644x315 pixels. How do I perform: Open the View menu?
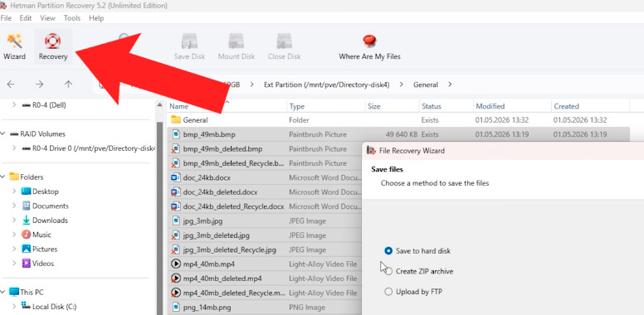pyautogui.click(x=47, y=18)
